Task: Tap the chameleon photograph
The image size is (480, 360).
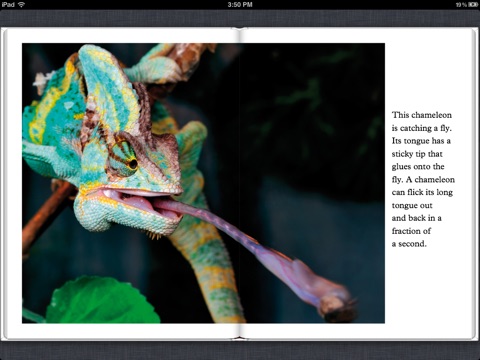Action: click(x=203, y=183)
